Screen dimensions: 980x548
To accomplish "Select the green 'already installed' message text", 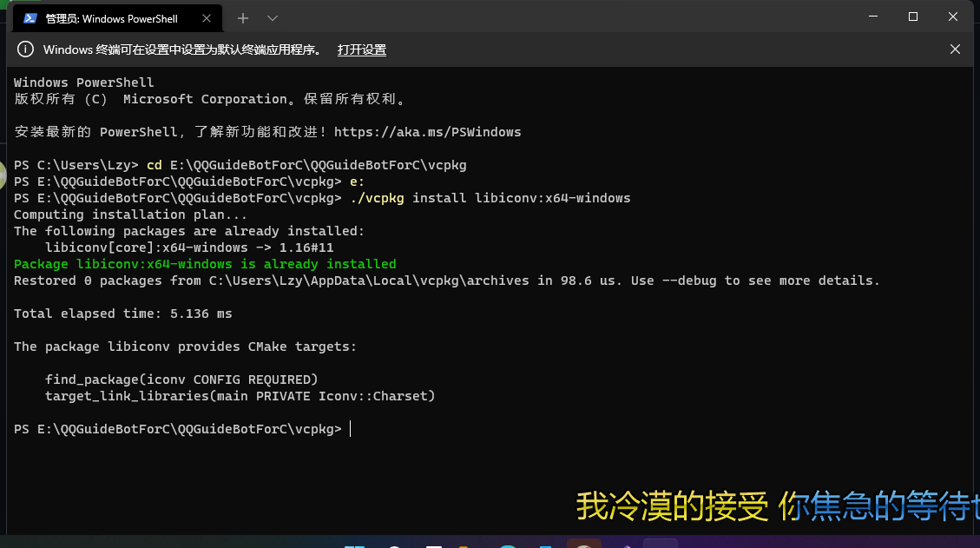I will tap(205, 263).
